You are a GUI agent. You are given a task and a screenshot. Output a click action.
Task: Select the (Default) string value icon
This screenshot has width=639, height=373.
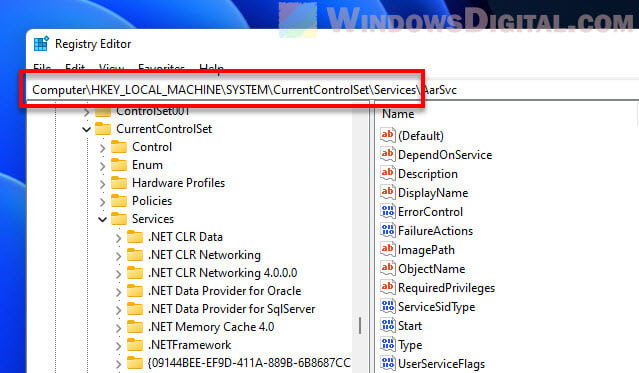point(388,135)
